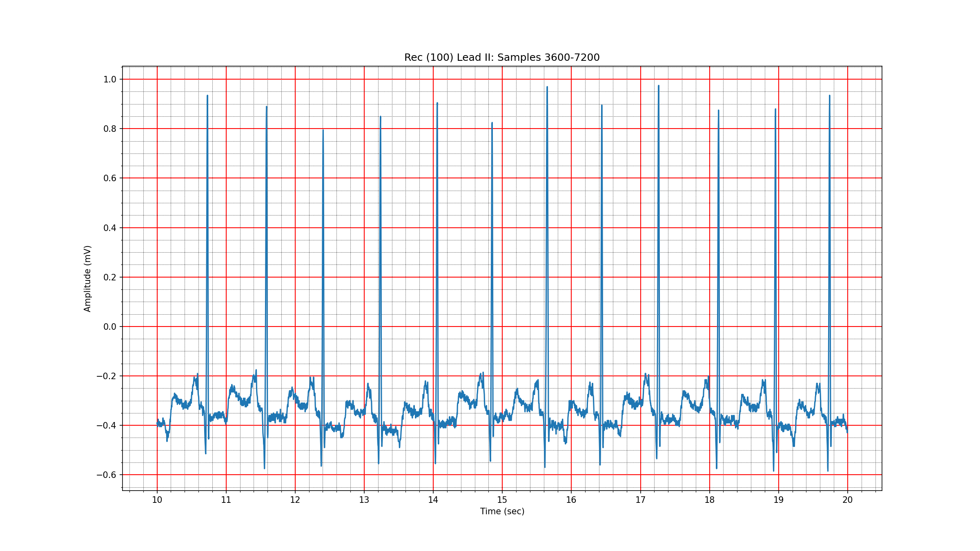Click the 'Time (sec)' x-axis label

(x=502, y=511)
